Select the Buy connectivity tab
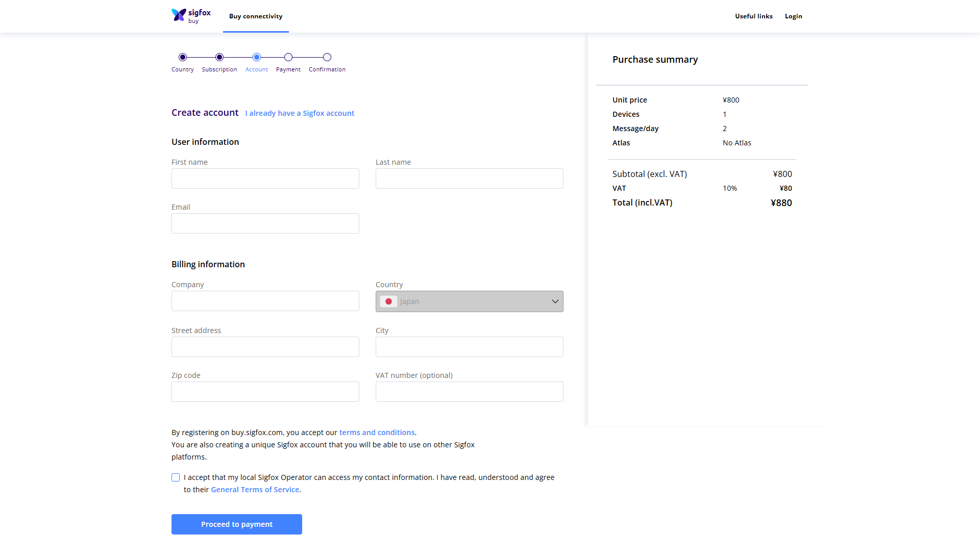This screenshot has width=980, height=559. pyautogui.click(x=256, y=16)
